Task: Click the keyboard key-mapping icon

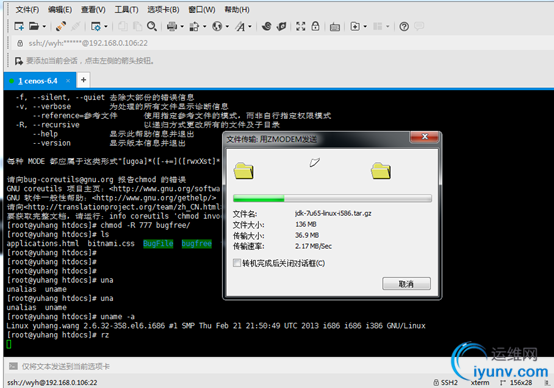Action: tap(335, 27)
